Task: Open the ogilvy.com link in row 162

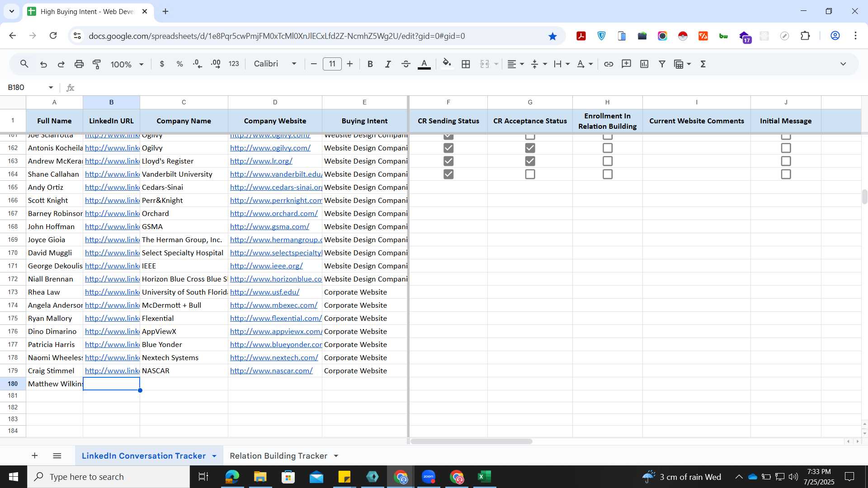Action: click(x=270, y=148)
